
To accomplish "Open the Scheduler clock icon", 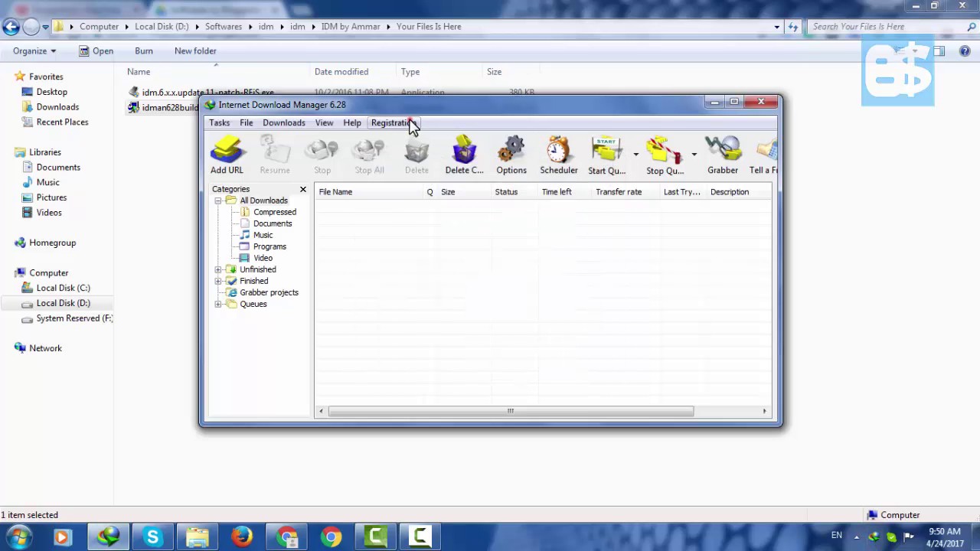I will tap(558, 155).
